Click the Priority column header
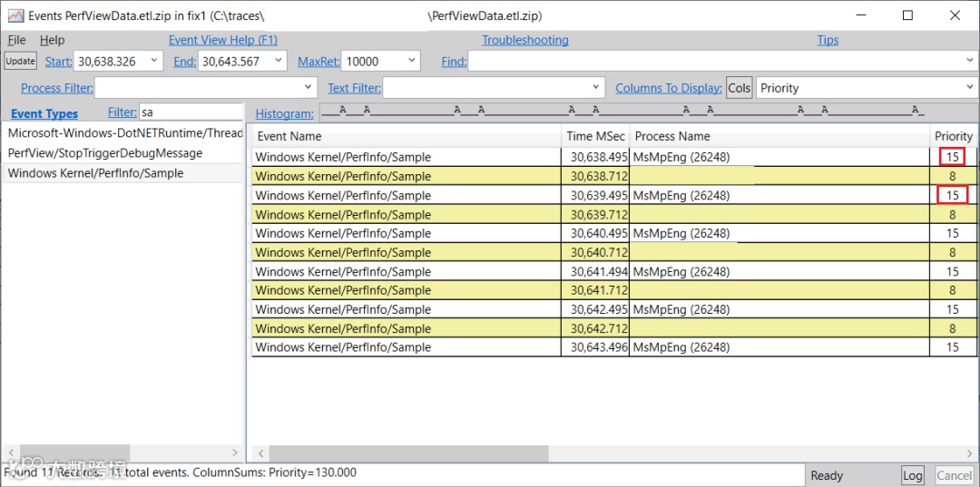The width and height of the screenshot is (980, 487). 953,136
